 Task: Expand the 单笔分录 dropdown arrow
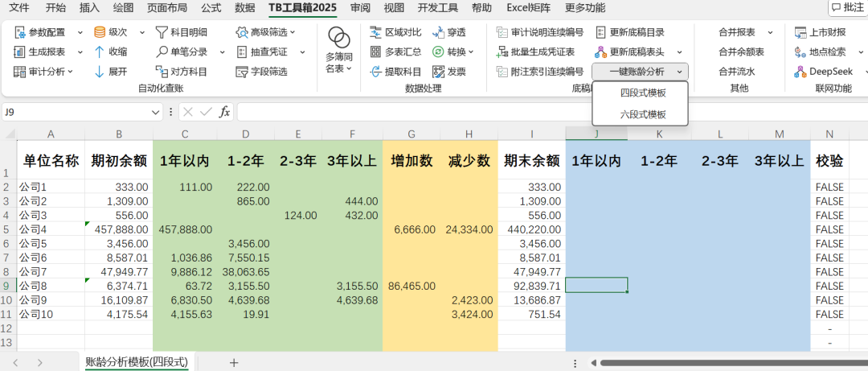223,52
